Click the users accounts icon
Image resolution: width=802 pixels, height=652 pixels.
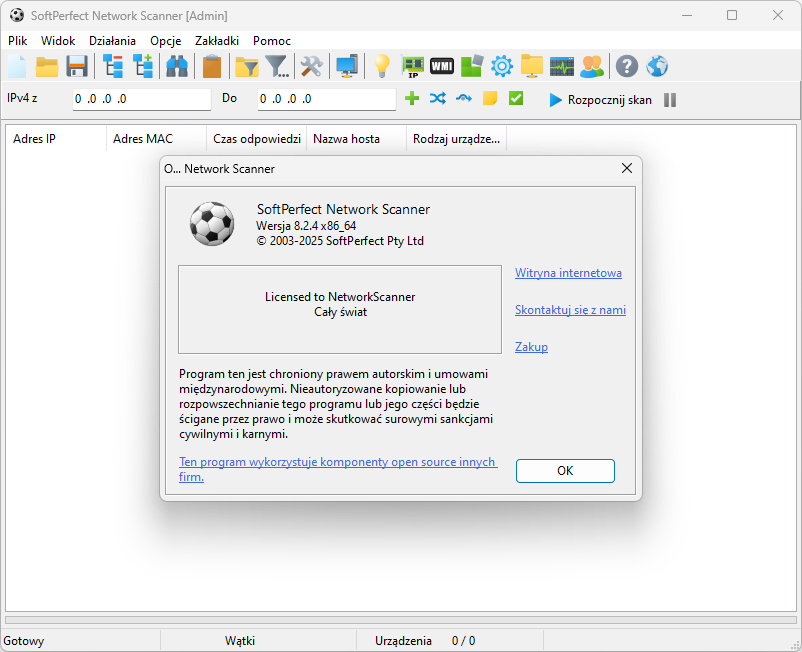(592, 66)
